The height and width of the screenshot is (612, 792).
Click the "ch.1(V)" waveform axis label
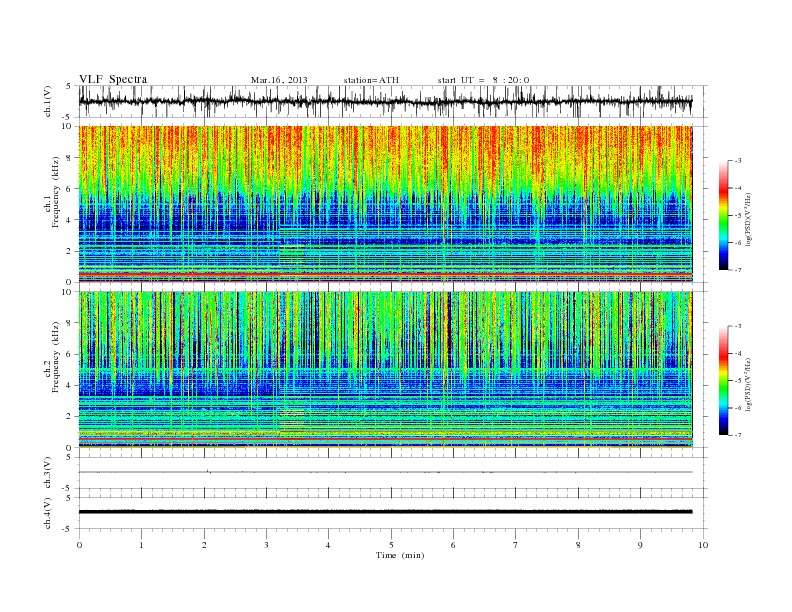coord(47,101)
